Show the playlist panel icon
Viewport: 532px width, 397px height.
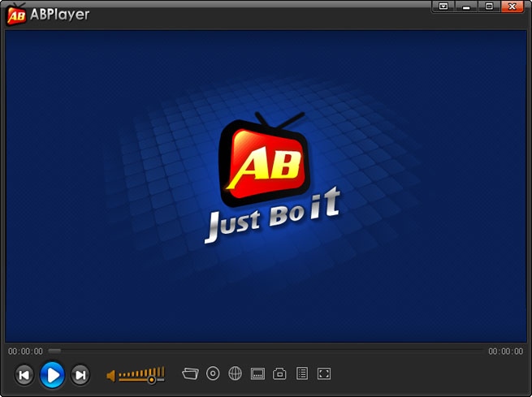click(x=302, y=373)
